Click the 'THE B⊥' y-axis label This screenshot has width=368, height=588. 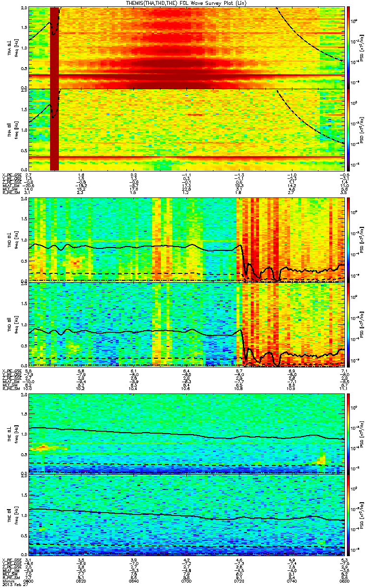pyautogui.click(x=10, y=433)
